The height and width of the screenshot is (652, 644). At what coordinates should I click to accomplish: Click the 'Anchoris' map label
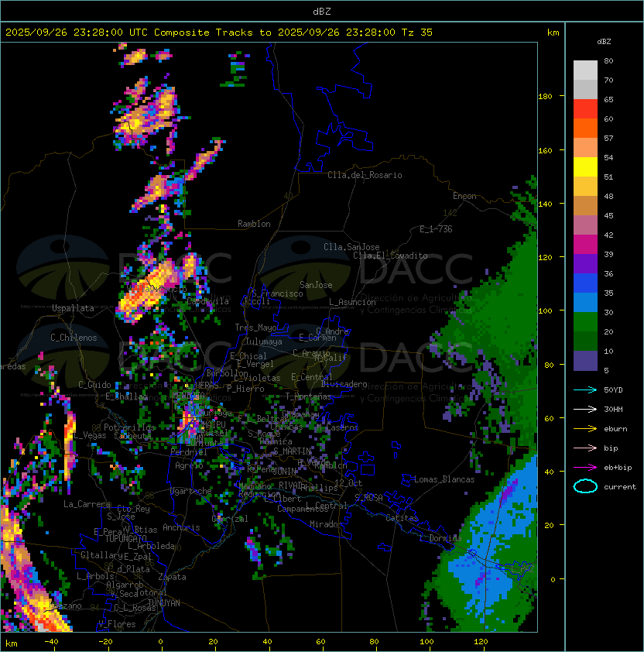pos(181,527)
